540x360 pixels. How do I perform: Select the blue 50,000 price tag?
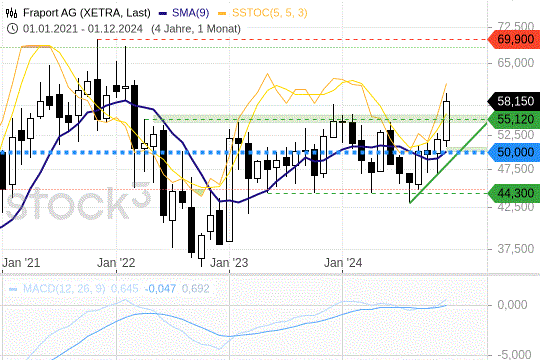[x=514, y=152]
